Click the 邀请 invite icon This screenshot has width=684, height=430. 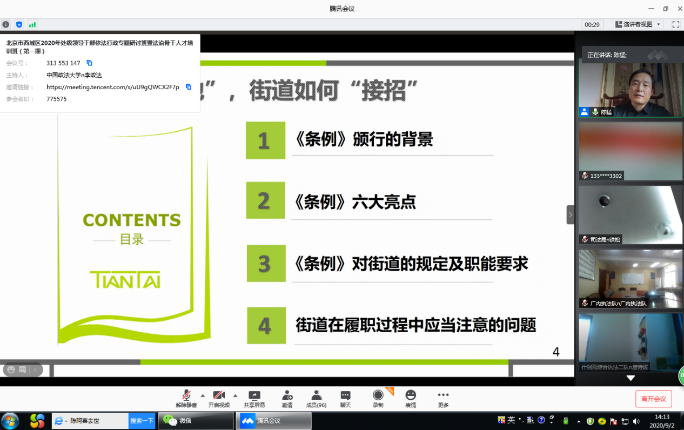287,396
